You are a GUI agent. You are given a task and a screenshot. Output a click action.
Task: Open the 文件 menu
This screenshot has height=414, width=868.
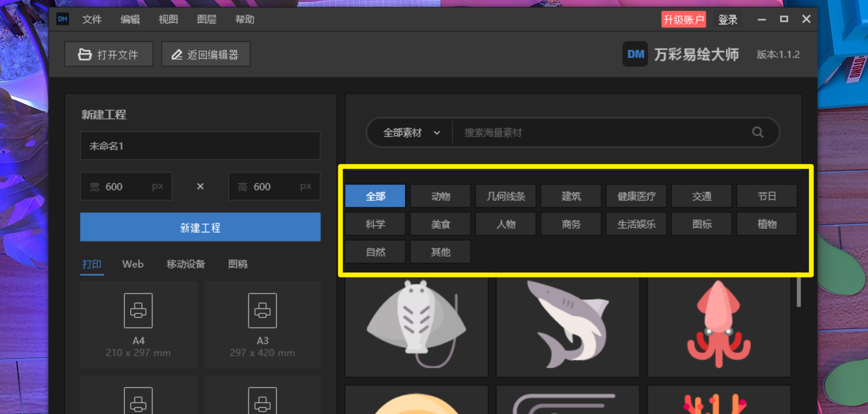[92, 19]
